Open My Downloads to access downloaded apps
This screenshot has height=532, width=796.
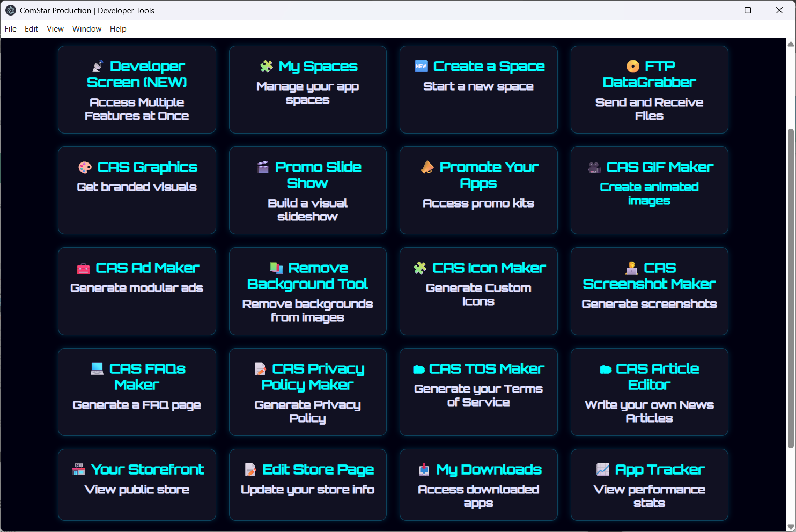coord(478,484)
